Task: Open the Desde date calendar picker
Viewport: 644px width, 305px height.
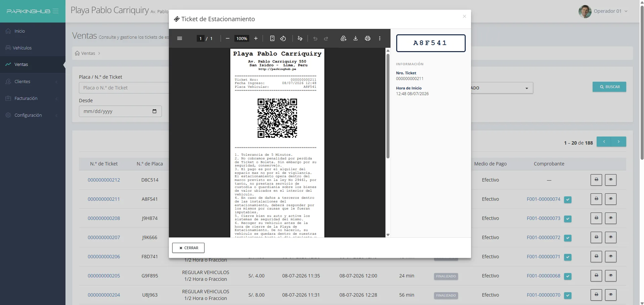Action: coord(154,111)
